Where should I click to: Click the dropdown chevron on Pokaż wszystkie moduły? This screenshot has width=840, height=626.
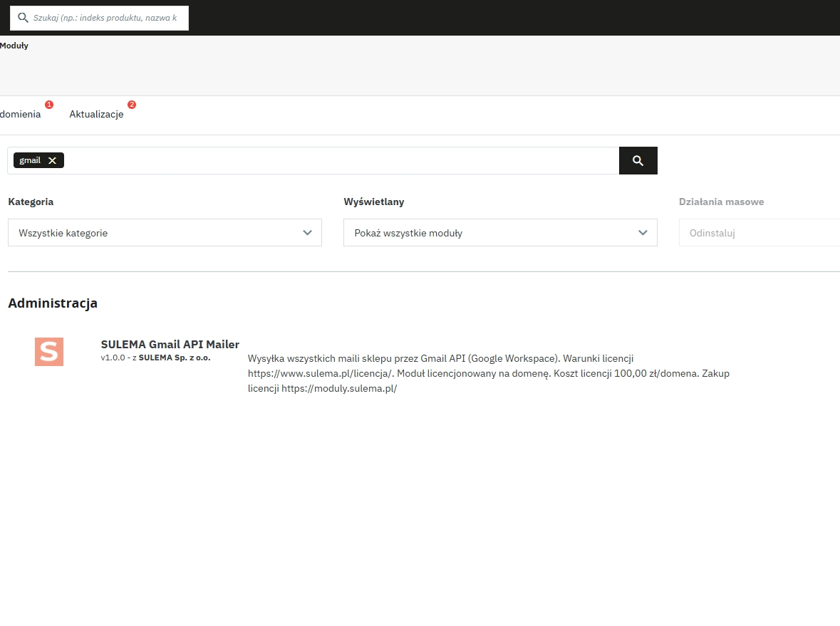643,232
